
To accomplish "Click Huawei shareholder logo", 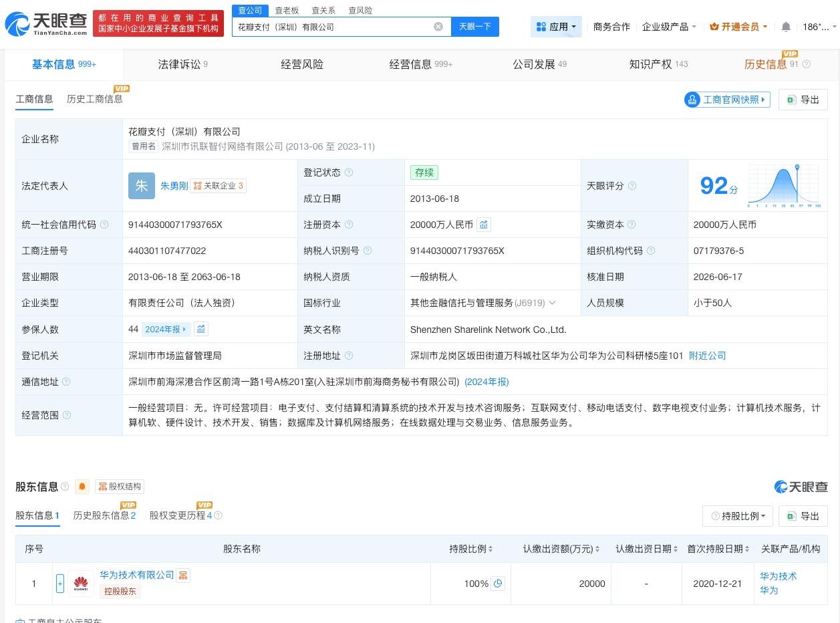I will point(81,584).
